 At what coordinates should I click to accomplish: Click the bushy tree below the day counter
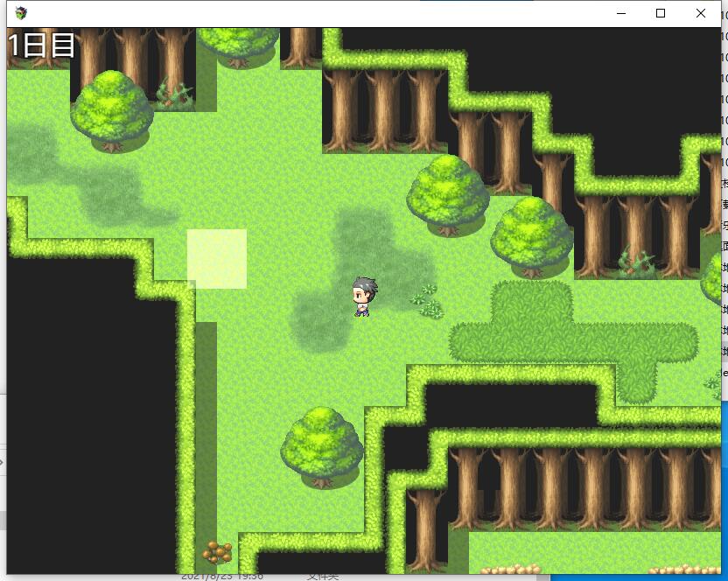pos(112,109)
